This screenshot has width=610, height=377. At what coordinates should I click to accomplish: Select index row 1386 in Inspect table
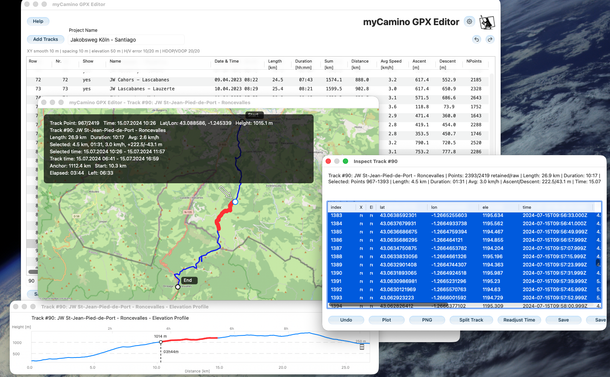pyautogui.click(x=464, y=240)
